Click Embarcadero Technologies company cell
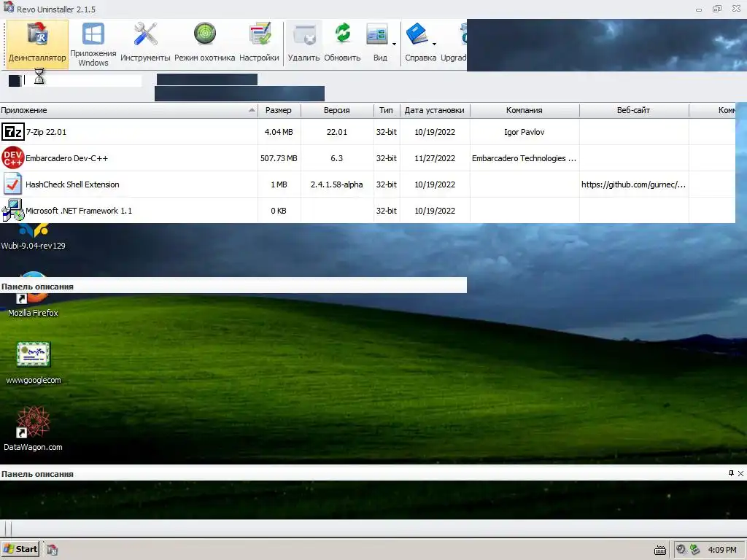 524,158
